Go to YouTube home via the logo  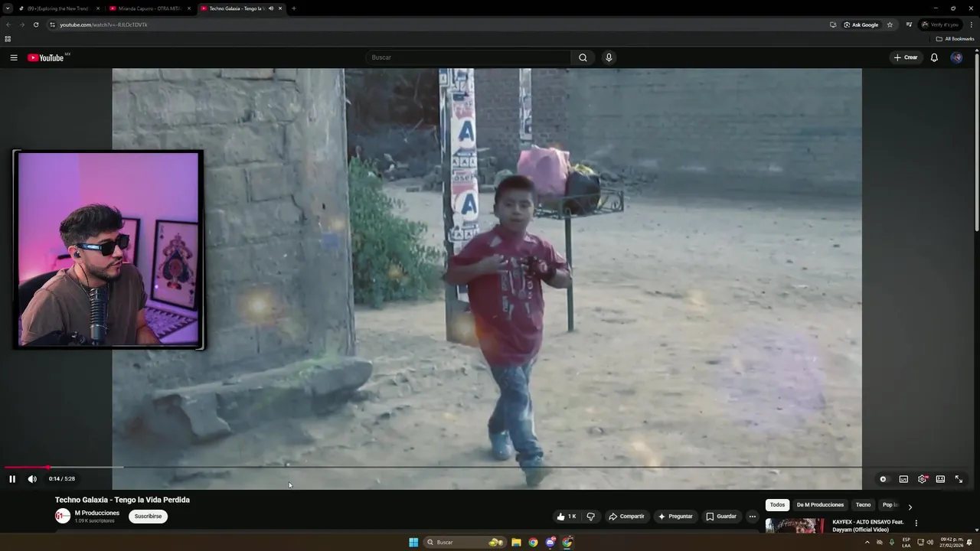point(46,57)
